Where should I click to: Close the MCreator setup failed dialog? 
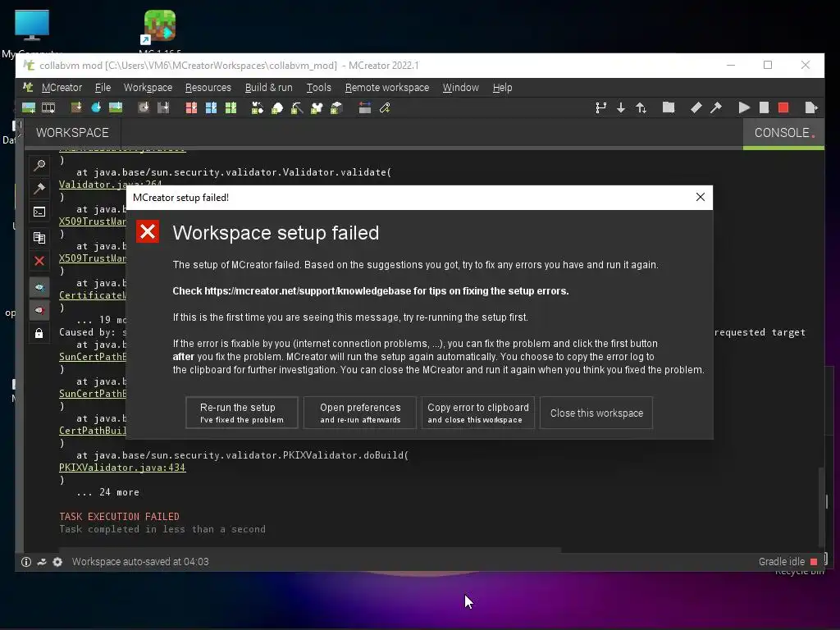tap(701, 197)
